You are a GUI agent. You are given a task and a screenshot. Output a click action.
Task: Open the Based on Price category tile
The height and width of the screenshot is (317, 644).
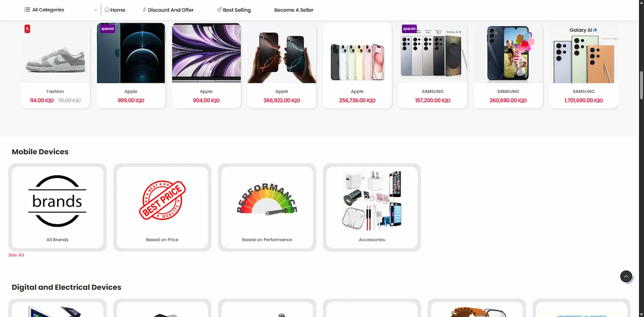click(162, 207)
